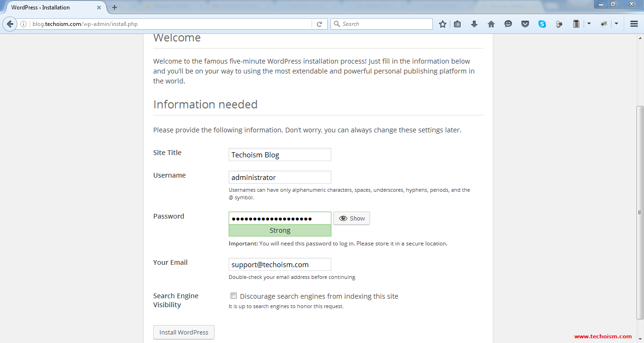Image resolution: width=644 pixels, height=343 pixels.
Task: Click inside the Password field
Action: click(280, 218)
